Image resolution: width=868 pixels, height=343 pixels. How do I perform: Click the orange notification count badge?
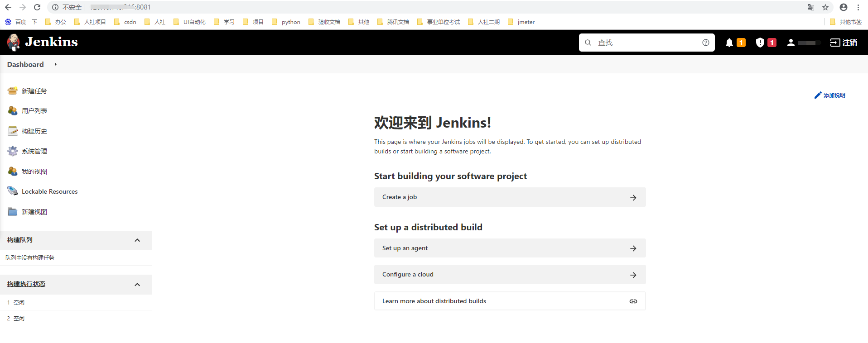(x=741, y=43)
